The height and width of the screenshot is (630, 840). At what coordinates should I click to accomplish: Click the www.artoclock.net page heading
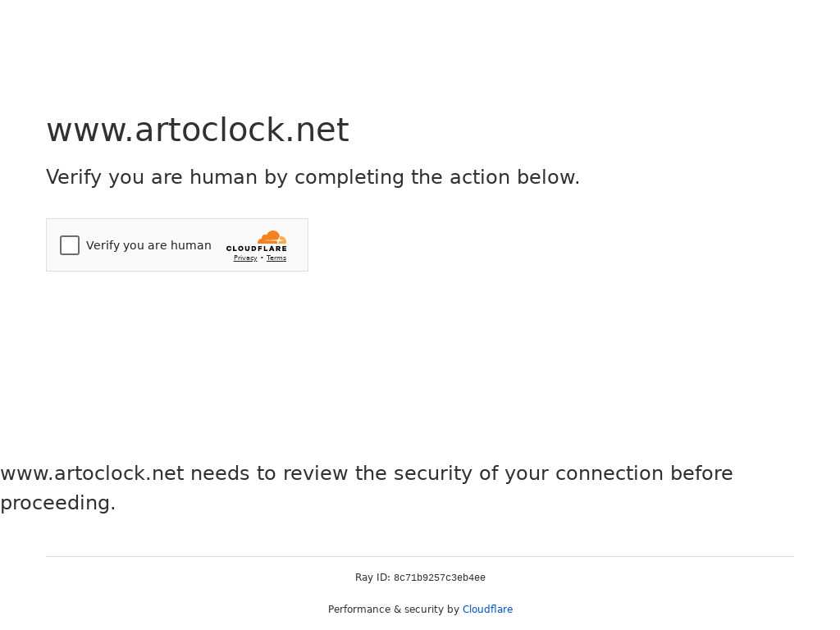pos(198,130)
